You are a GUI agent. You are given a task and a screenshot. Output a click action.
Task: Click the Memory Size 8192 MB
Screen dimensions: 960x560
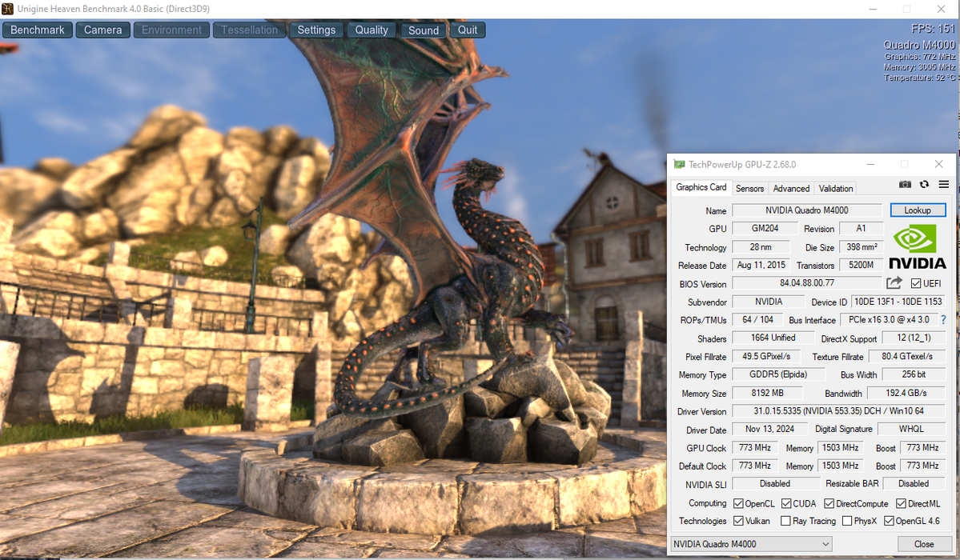(767, 393)
